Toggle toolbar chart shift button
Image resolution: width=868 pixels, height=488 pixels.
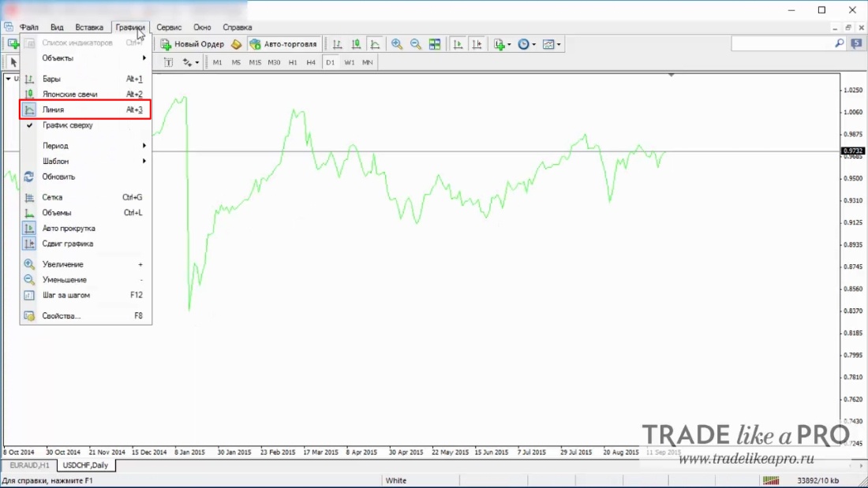coord(476,44)
